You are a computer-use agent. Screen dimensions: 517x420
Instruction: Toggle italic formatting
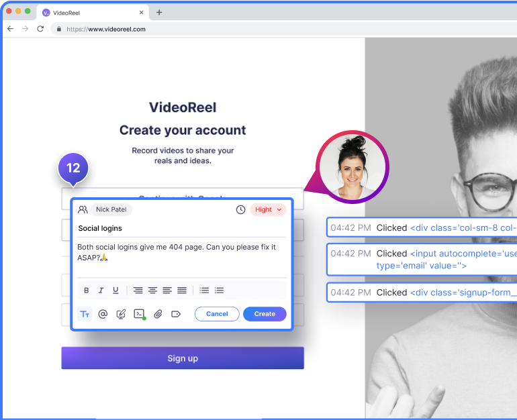(101, 291)
